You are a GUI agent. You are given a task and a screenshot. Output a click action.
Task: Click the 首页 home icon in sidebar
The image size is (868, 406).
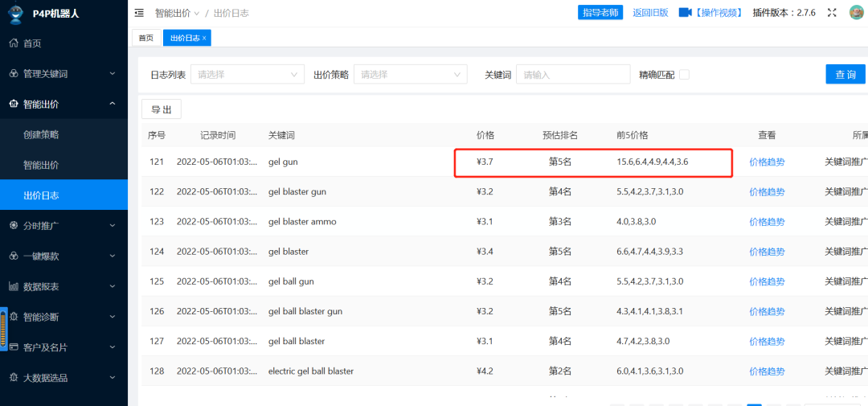pyautogui.click(x=14, y=43)
